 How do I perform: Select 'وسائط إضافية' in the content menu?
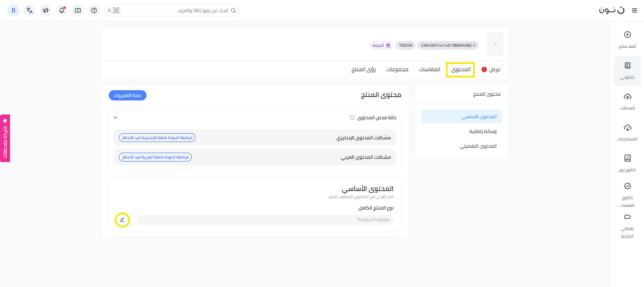coord(482,131)
